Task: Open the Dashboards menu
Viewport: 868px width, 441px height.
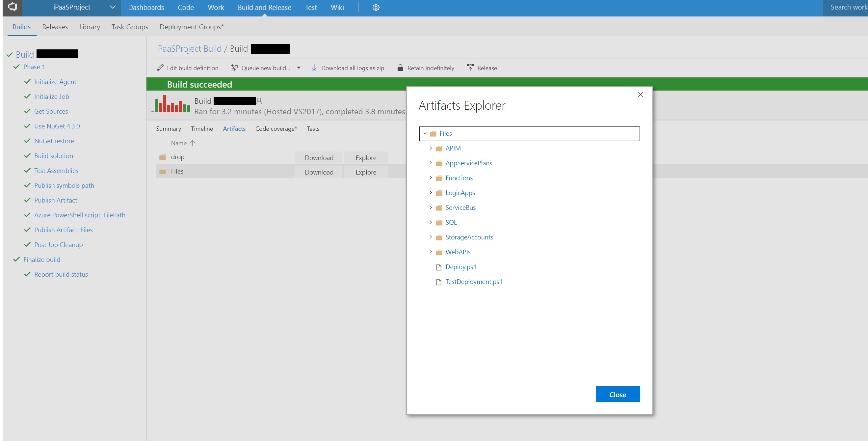Action: tap(146, 8)
